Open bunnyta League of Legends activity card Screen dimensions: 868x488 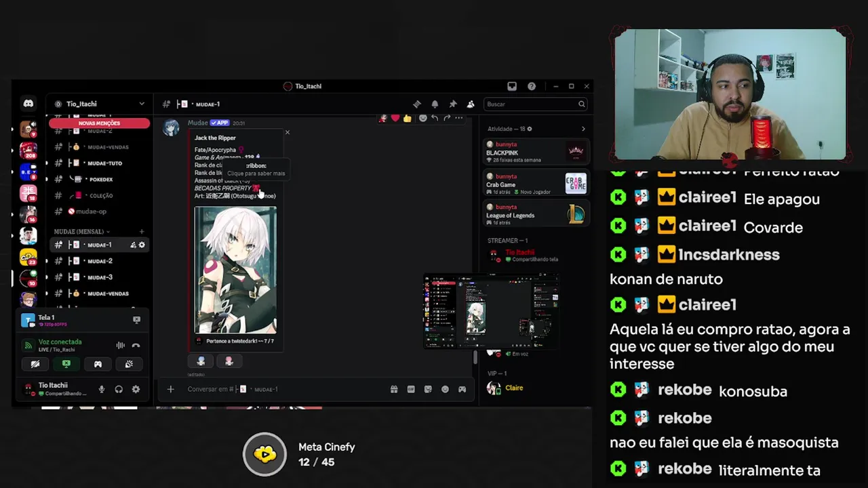536,214
